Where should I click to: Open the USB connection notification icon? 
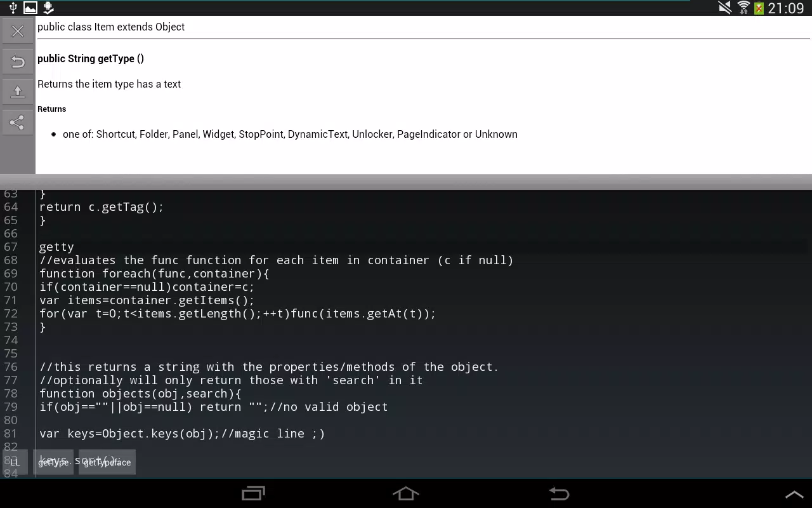coord(13,8)
